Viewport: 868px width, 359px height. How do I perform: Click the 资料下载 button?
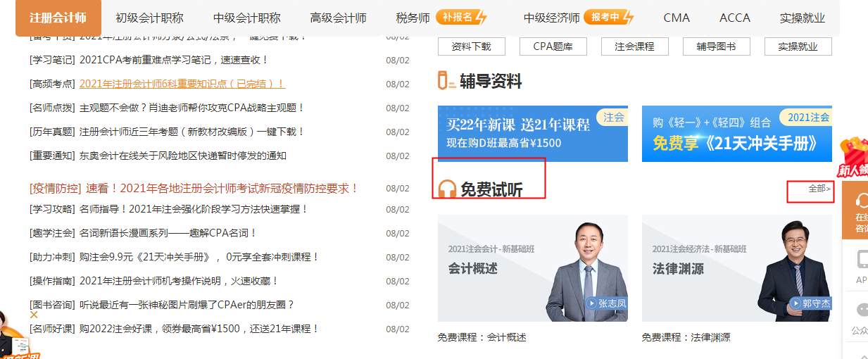[x=471, y=46]
